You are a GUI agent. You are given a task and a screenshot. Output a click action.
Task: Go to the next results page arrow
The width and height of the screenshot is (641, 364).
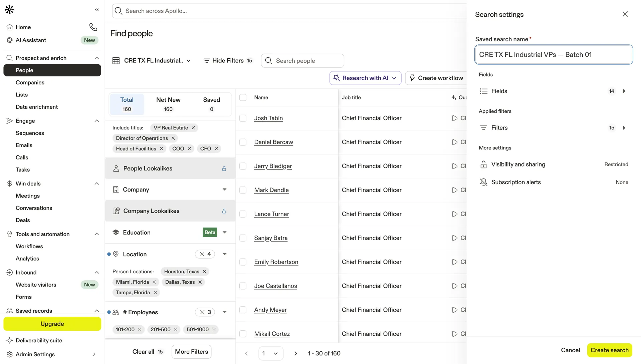pyautogui.click(x=295, y=353)
